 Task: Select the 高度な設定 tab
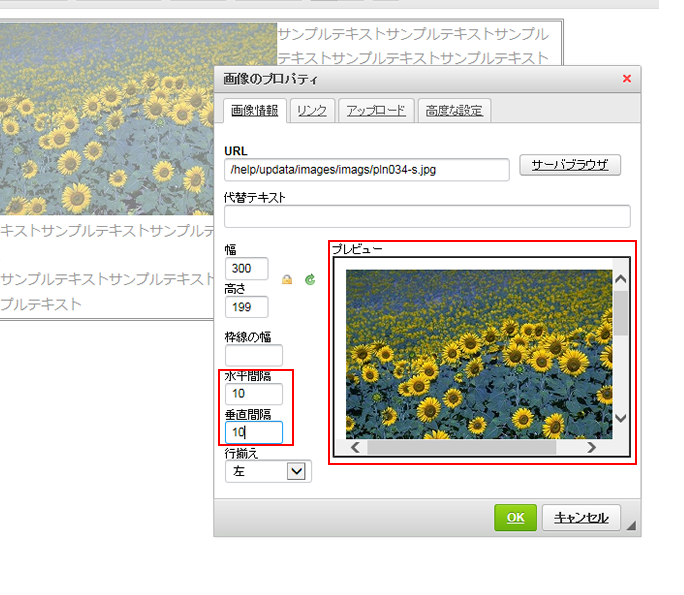453,111
